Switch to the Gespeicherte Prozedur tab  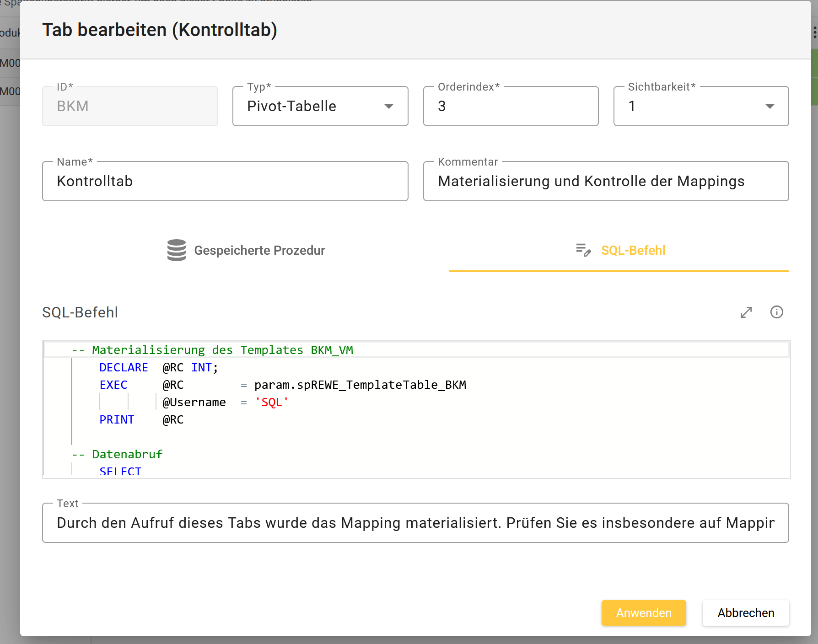pos(259,251)
